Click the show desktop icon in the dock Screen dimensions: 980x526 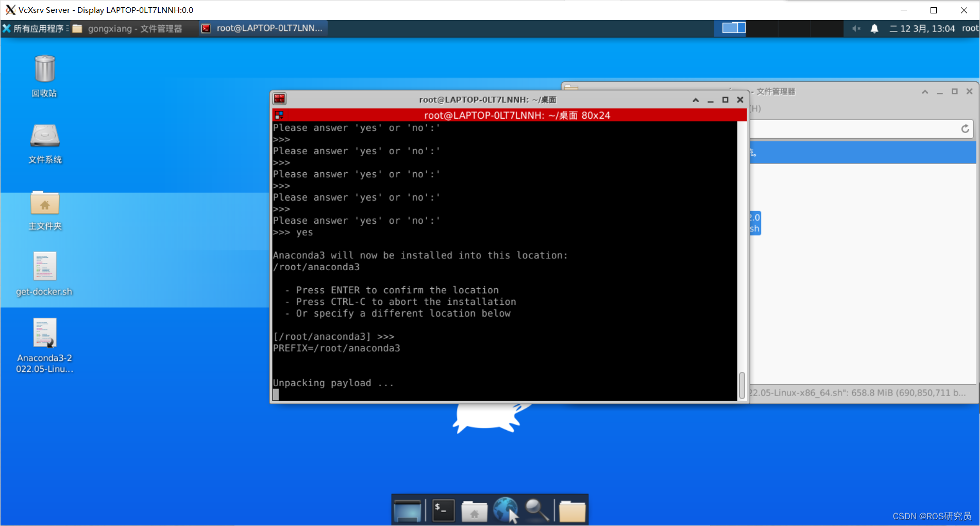409,511
